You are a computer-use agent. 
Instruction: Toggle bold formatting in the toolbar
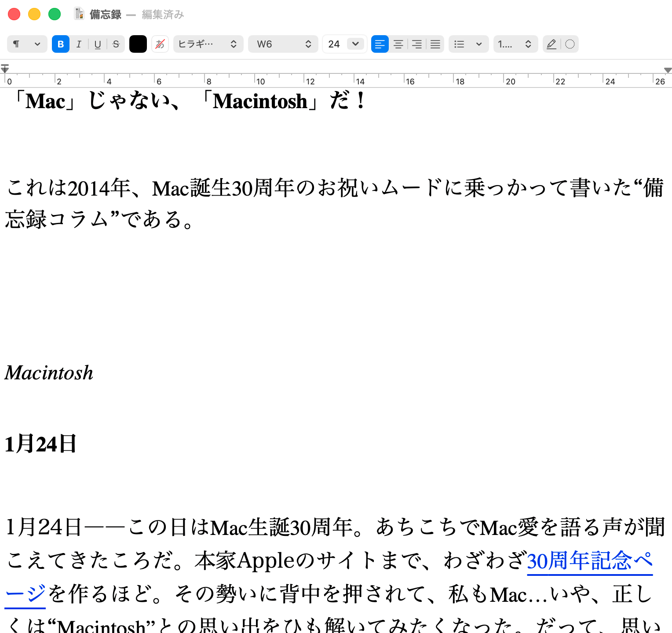[x=61, y=44]
